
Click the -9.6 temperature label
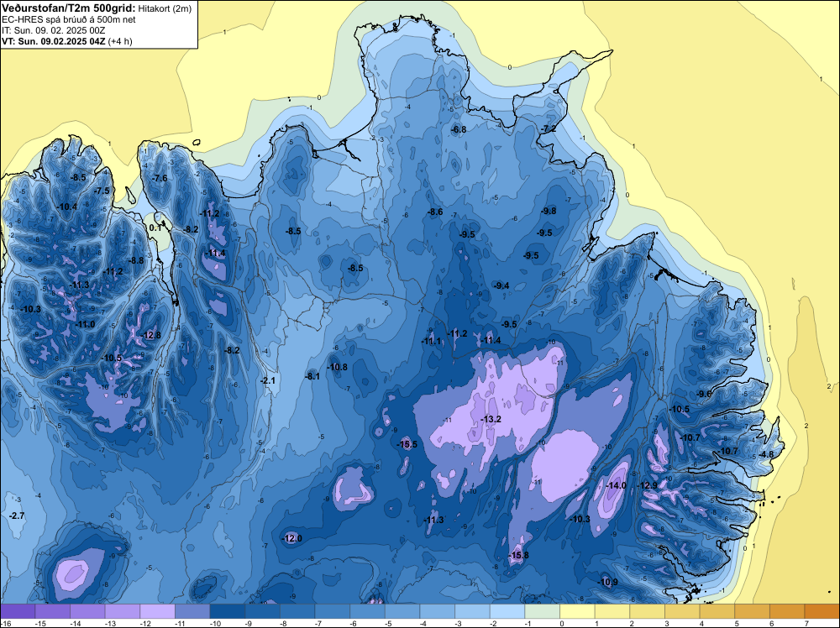point(704,394)
